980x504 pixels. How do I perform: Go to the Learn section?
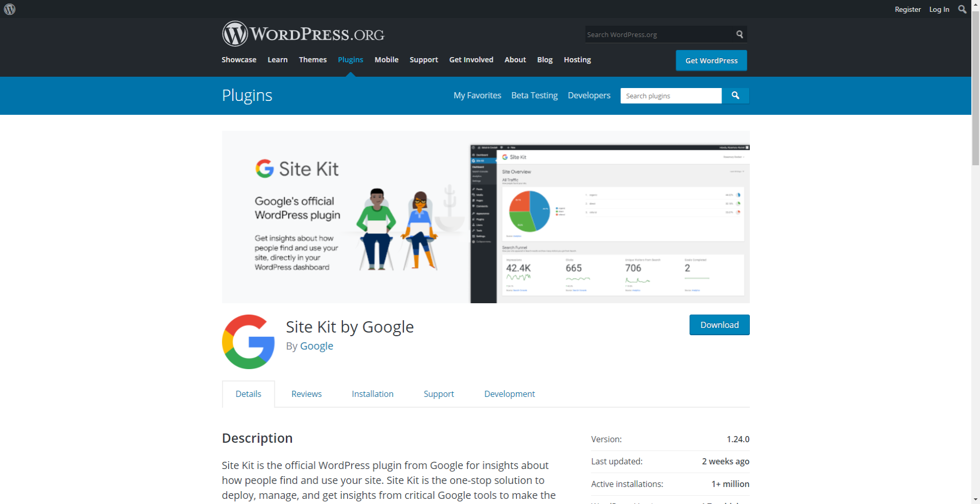tap(278, 60)
